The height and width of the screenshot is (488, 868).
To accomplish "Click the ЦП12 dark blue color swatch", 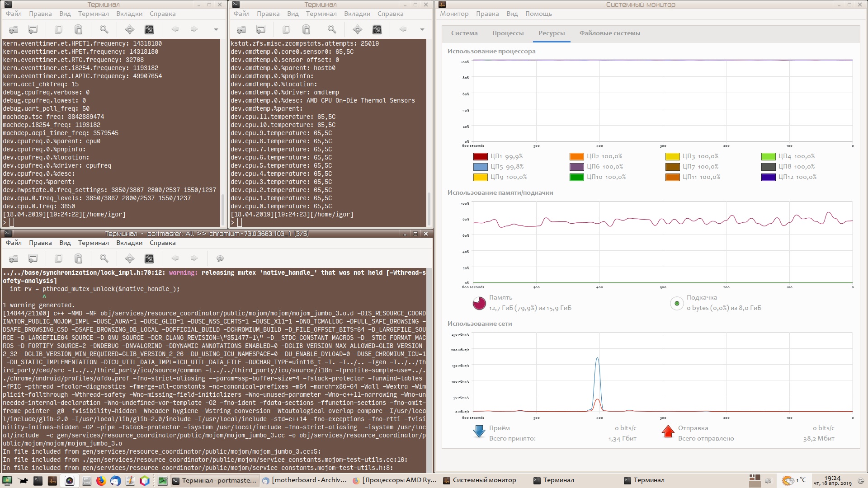I will [768, 177].
